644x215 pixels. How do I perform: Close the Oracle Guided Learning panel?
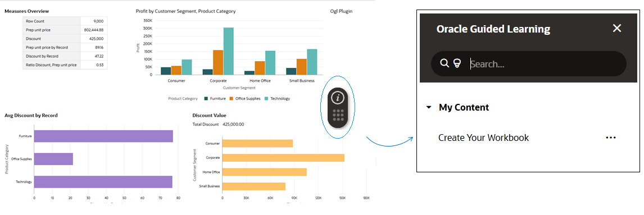pyautogui.click(x=617, y=28)
